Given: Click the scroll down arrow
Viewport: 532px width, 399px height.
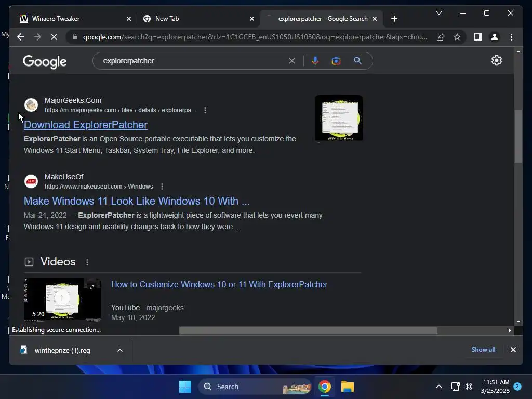Looking at the screenshot, I should (x=518, y=321).
